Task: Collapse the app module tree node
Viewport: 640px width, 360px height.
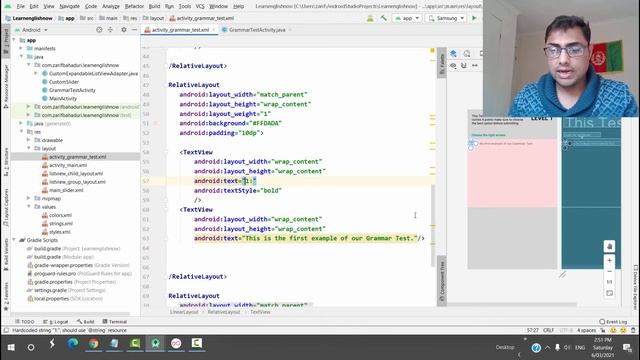Action: [x=15, y=40]
